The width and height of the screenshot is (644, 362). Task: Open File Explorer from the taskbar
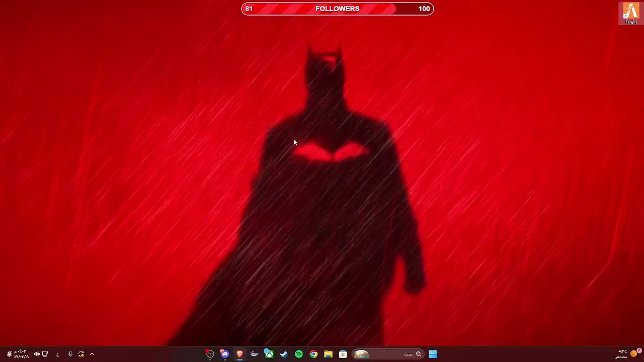pos(328,354)
